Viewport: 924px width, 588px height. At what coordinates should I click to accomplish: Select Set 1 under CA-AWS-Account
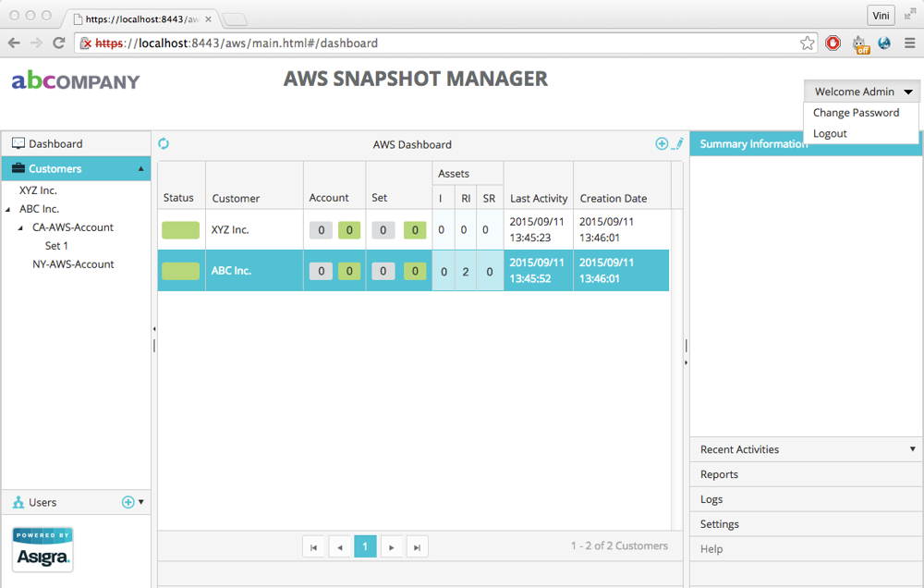pyautogui.click(x=57, y=245)
